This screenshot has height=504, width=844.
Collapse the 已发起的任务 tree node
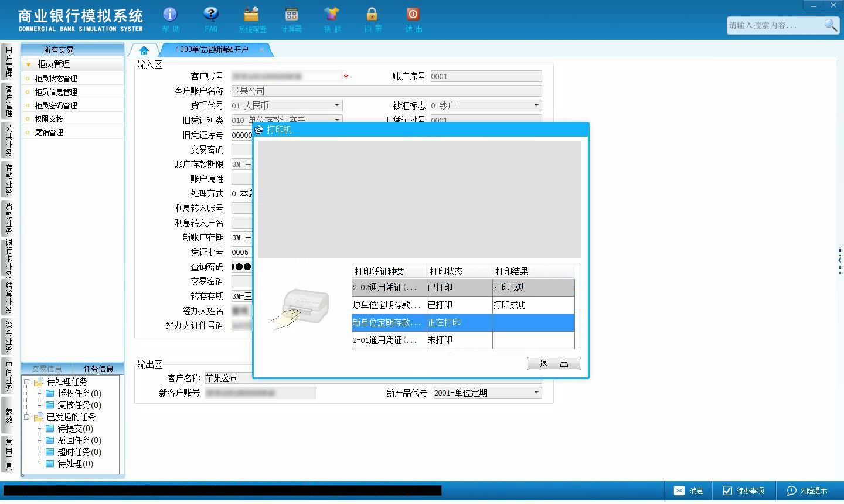point(26,417)
